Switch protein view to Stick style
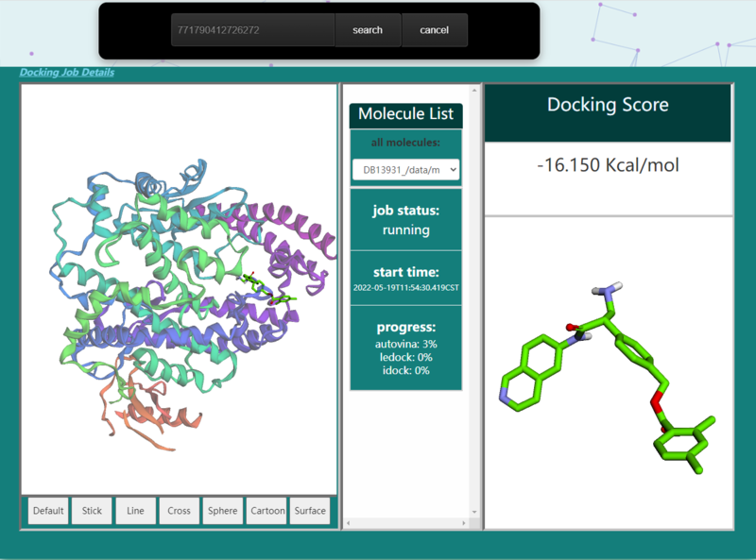 tap(92, 510)
